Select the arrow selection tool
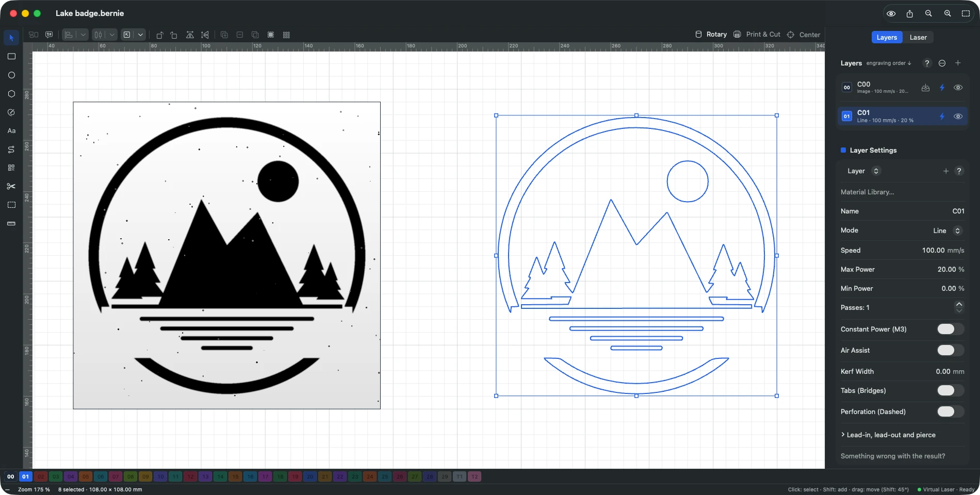980x495 pixels. [x=11, y=38]
